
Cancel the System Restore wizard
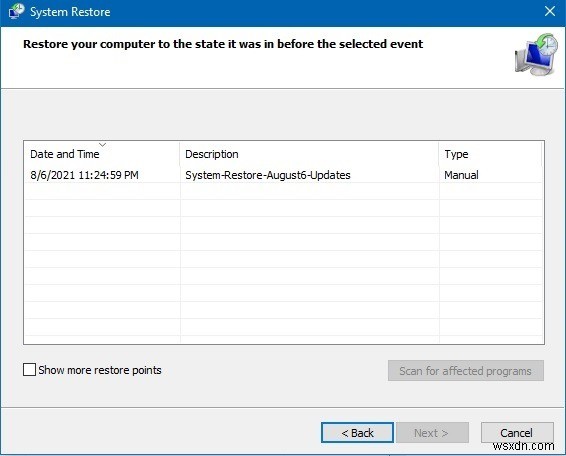point(517,433)
